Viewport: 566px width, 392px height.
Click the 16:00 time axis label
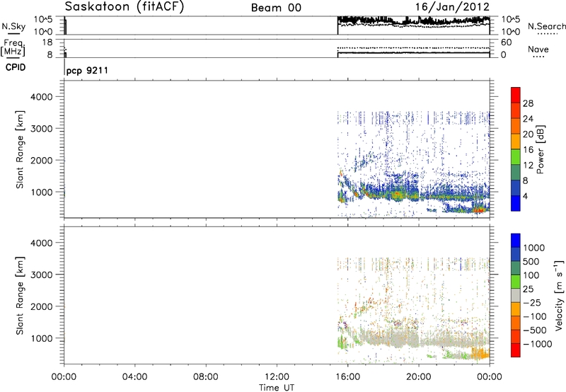click(347, 377)
